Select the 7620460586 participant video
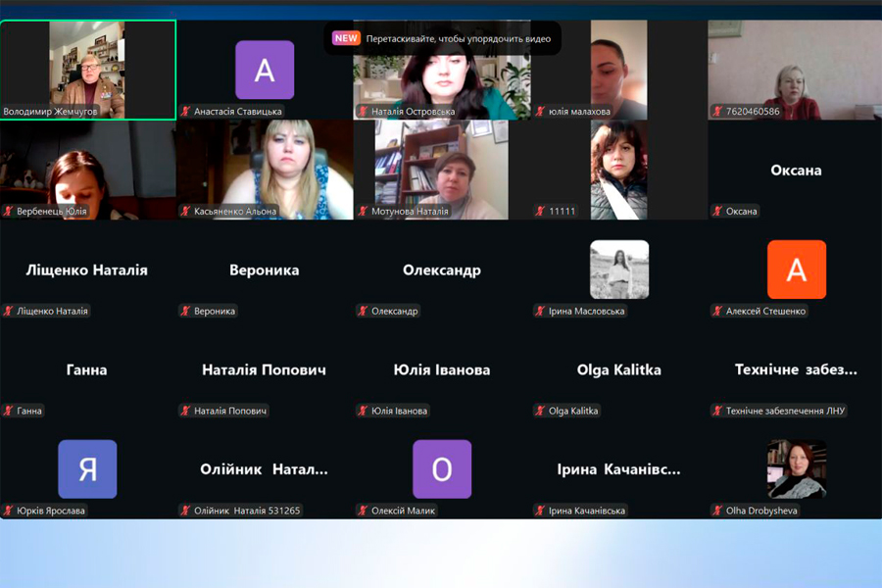Image resolution: width=882 pixels, height=588 pixels. point(795,70)
